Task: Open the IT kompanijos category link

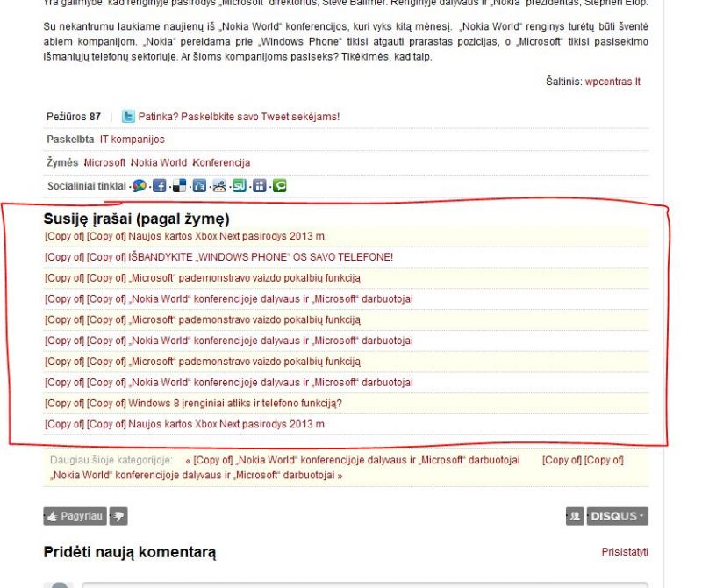Action: (133, 140)
